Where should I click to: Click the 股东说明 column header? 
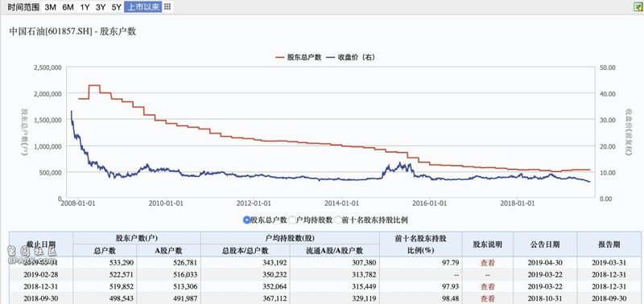click(488, 244)
